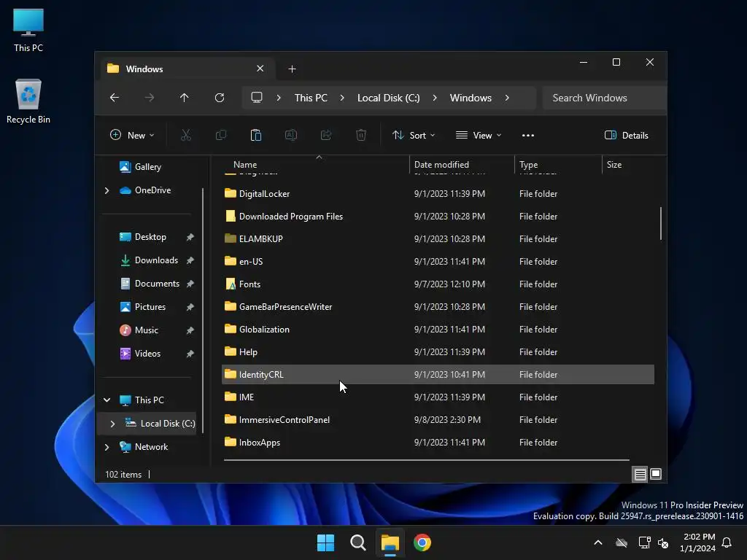Click File Explorer taskbar icon
The width and height of the screenshot is (747, 560).
[390, 542]
